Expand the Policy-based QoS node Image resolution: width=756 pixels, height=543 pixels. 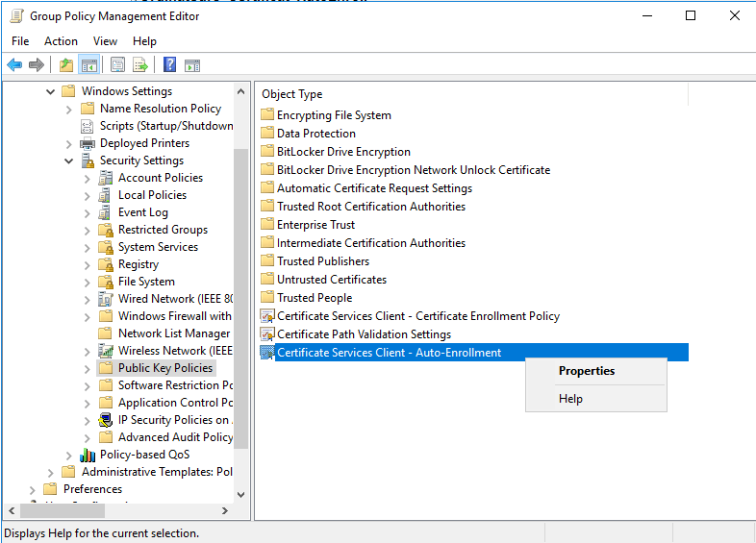68,456
